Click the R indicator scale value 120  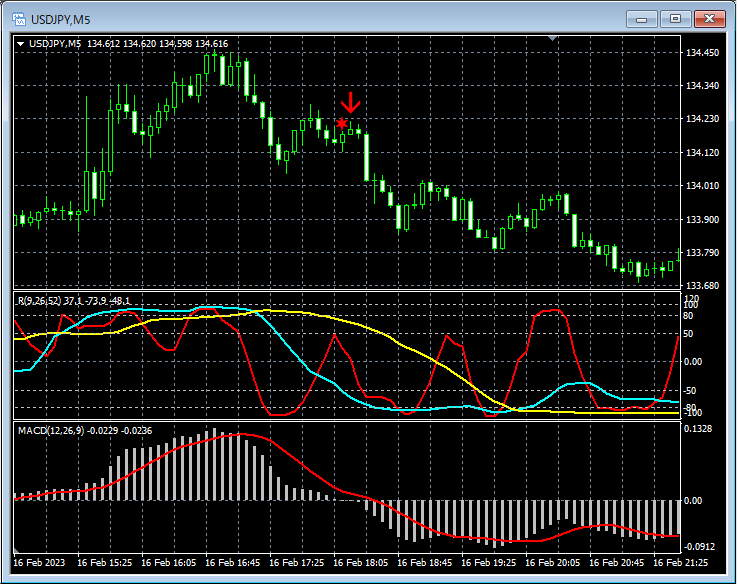[691, 298]
